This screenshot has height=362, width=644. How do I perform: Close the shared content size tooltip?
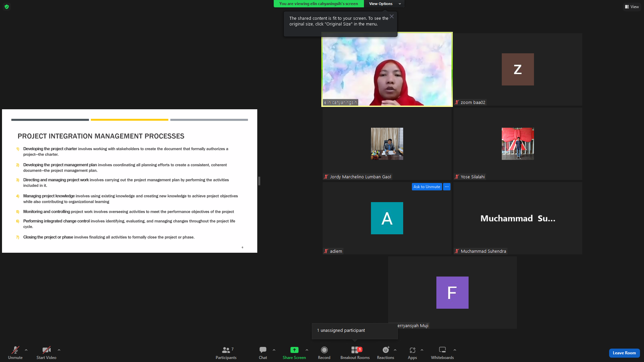tap(391, 16)
